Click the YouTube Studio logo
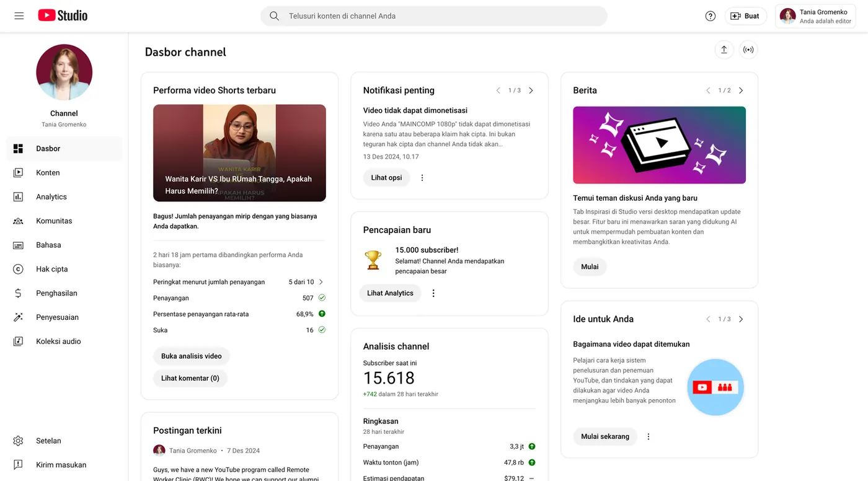 coord(63,15)
